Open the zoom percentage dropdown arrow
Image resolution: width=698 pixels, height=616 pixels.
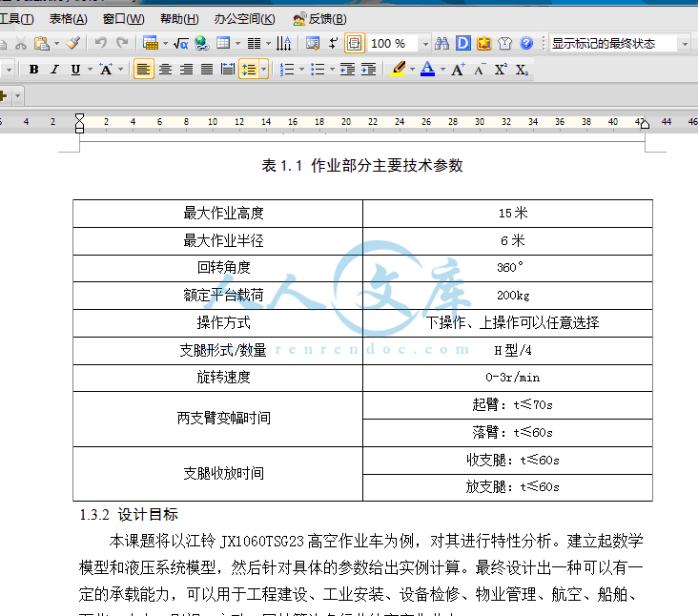tap(425, 44)
